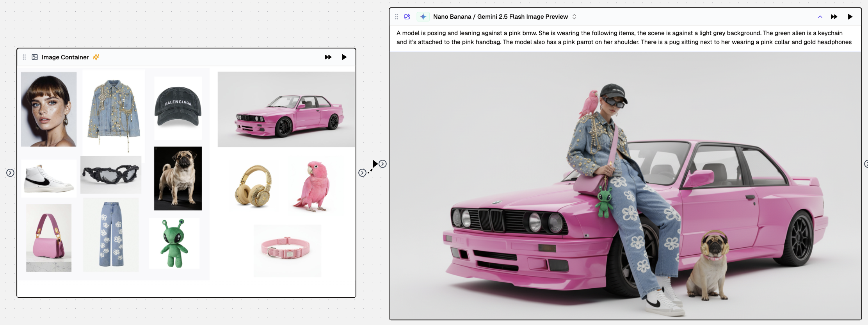
Task: Select the black sunglasses thumbnail
Action: point(111,175)
